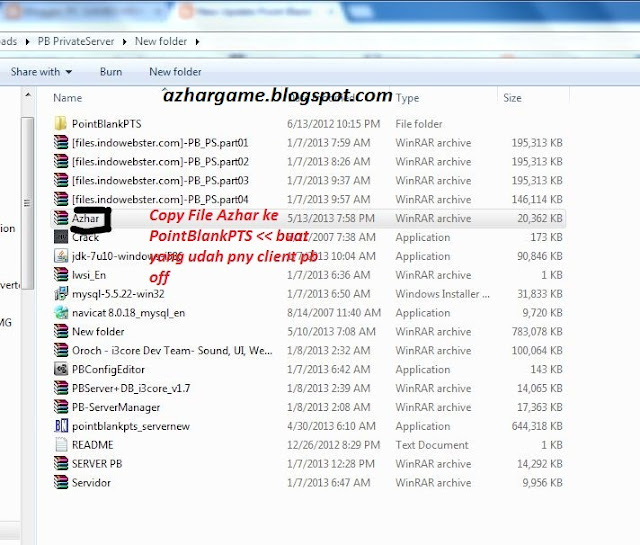Click the File folder type cell
The height and width of the screenshot is (545, 640).
419,124
